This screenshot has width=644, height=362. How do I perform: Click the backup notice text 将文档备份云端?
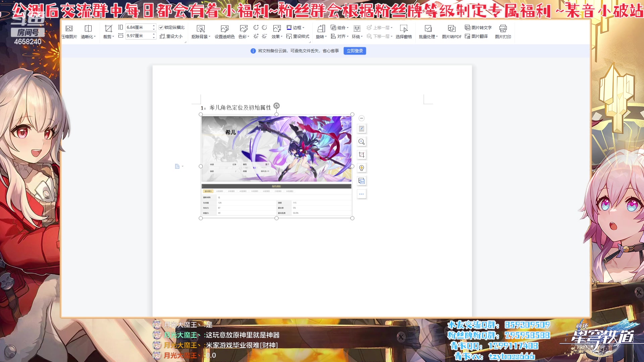(x=272, y=51)
